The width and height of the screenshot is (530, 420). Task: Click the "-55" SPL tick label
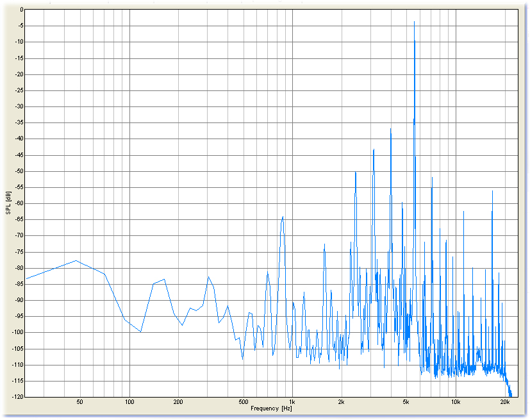click(x=19, y=187)
